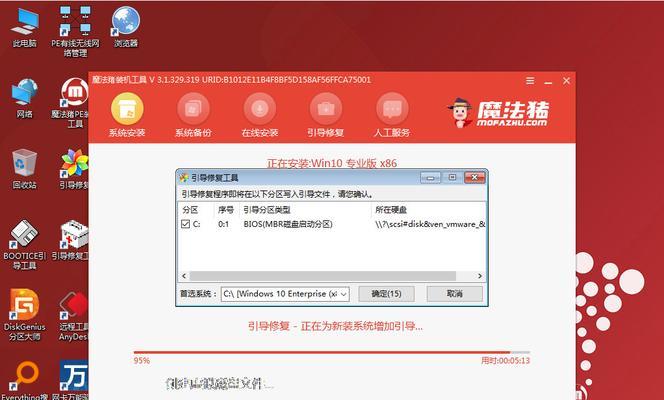Select the BIOS(MBR磁盘启动分区) cell

(x=288, y=224)
